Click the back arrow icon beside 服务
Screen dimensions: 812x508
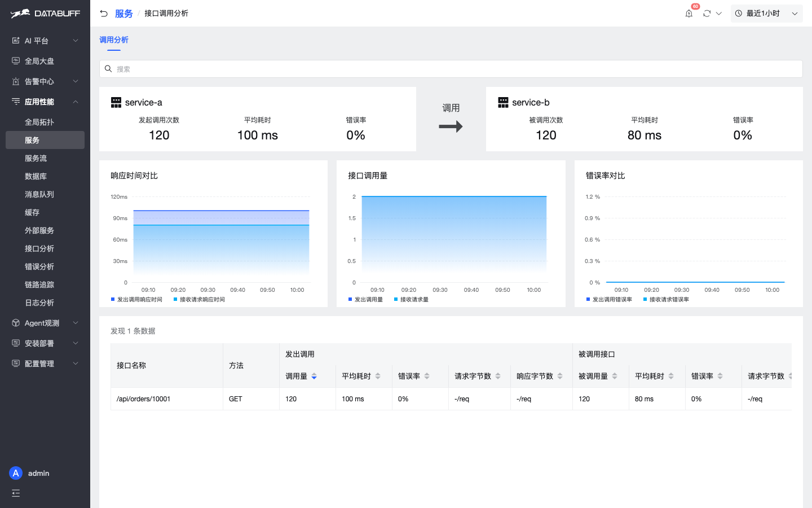point(104,14)
